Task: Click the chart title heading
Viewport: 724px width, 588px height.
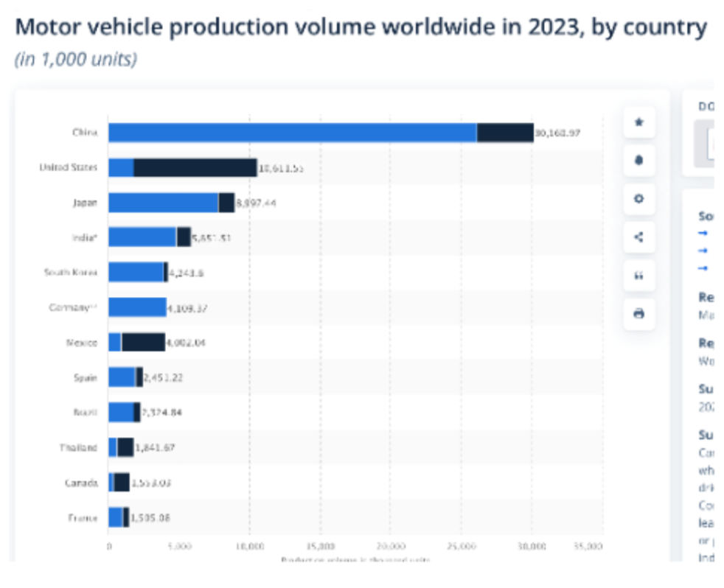Action: pos(361,28)
